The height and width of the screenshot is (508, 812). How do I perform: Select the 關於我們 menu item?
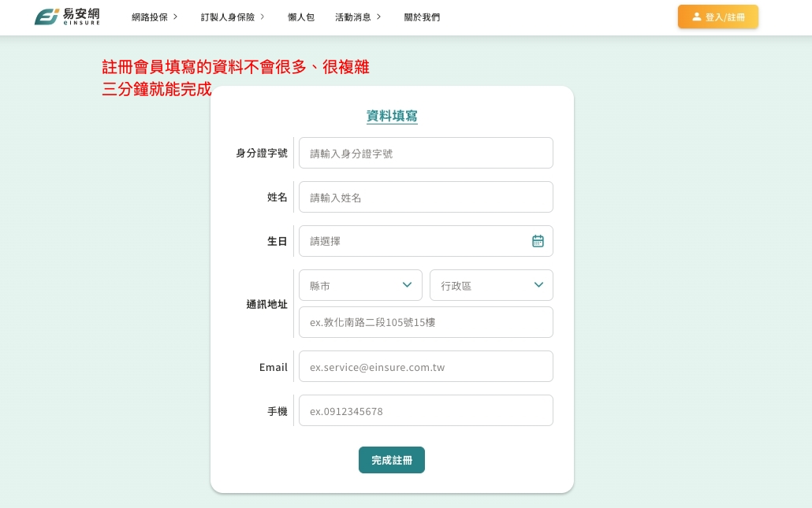(423, 17)
